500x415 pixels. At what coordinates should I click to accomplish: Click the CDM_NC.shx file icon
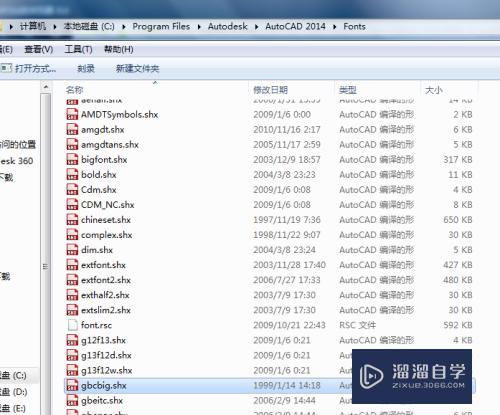[x=72, y=204]
